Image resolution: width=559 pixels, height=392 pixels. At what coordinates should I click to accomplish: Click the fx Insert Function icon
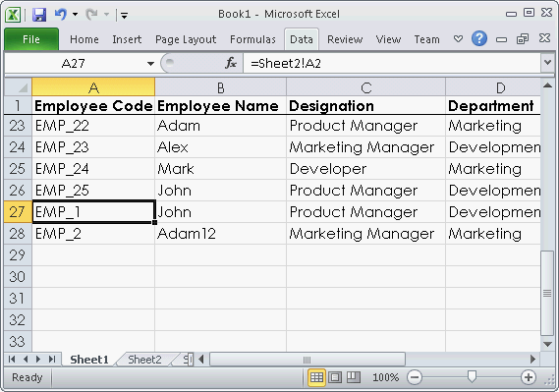pos(231,63)
